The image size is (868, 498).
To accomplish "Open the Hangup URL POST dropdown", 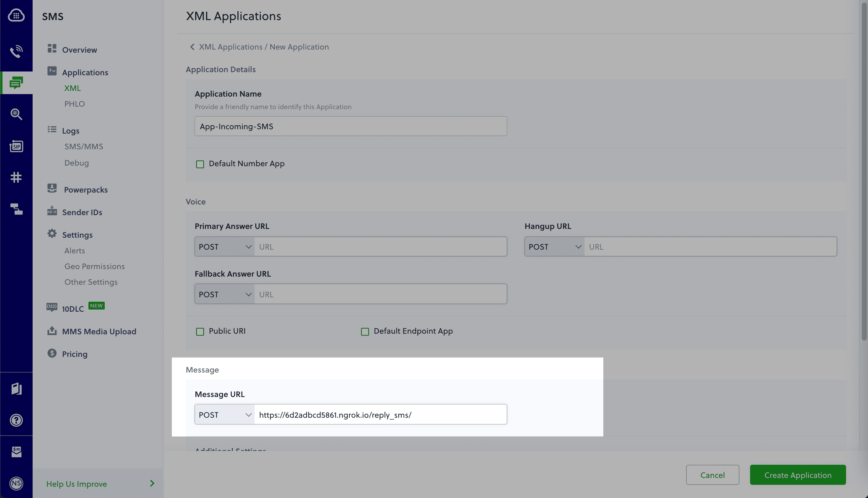I will tap(553, 246).
